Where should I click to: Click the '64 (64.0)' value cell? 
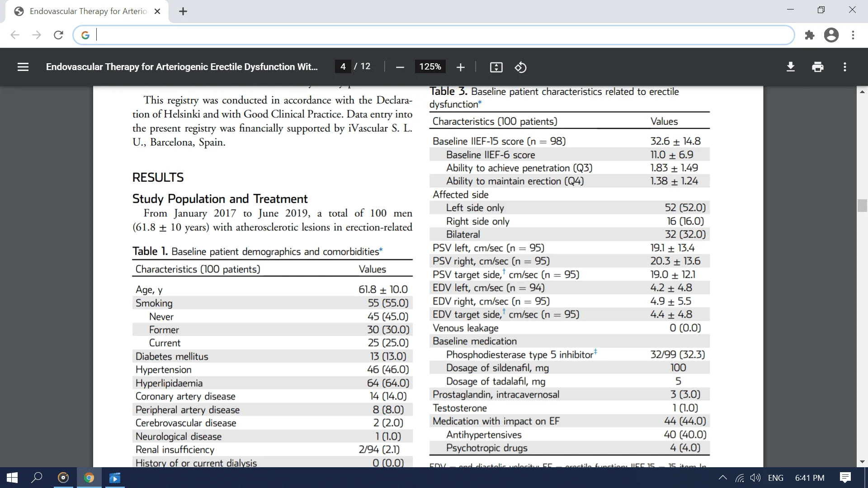tap(388, 383)
